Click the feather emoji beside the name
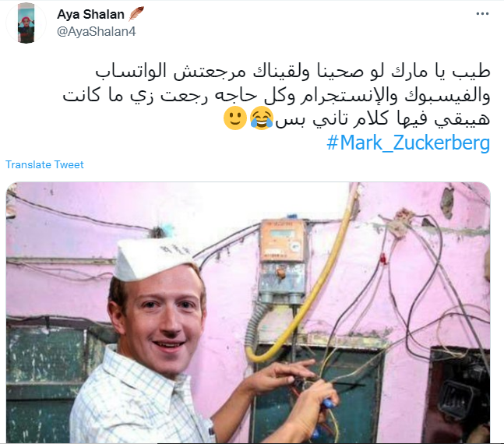 (136, 14)
